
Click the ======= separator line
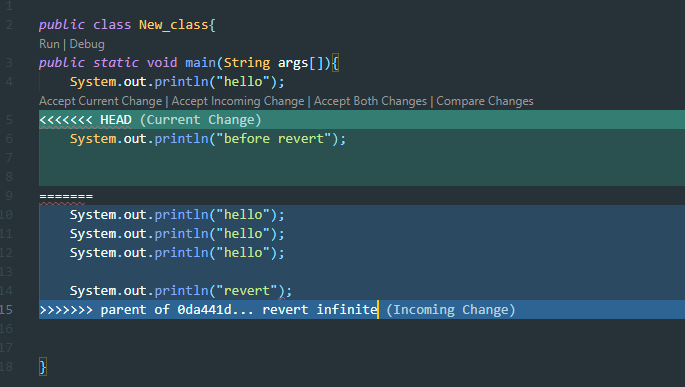click(x=66, y=196)
